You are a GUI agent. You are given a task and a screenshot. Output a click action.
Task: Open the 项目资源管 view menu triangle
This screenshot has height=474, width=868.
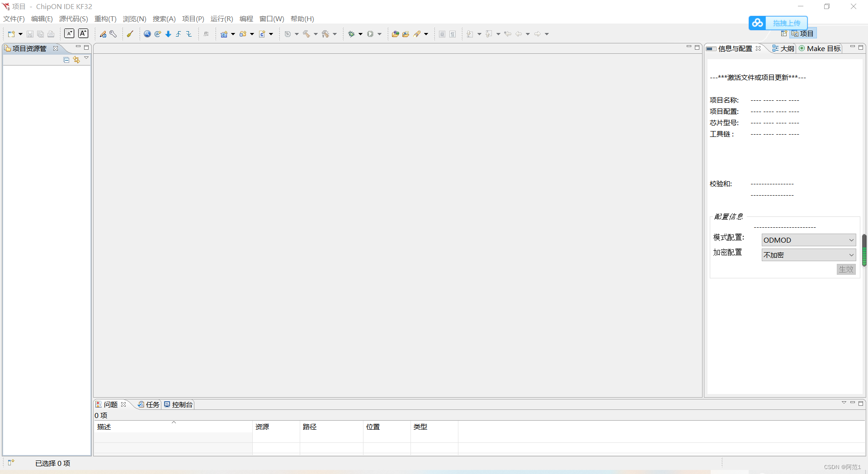(x=86, y=58)
